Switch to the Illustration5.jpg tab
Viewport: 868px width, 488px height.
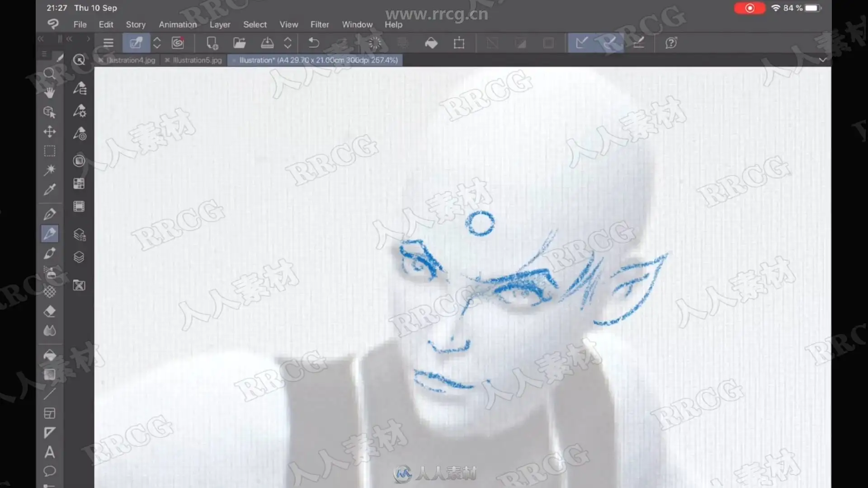(197, 60)
